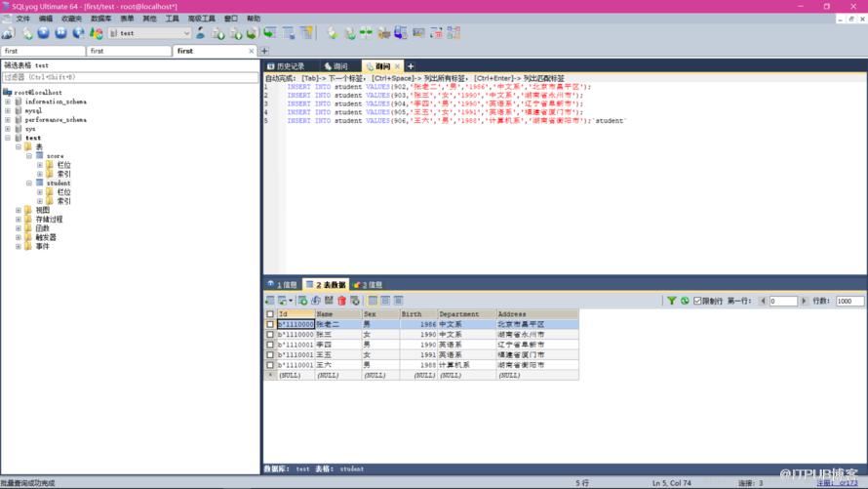Click the execute and edit resultset icon

[x=79, y=33]
